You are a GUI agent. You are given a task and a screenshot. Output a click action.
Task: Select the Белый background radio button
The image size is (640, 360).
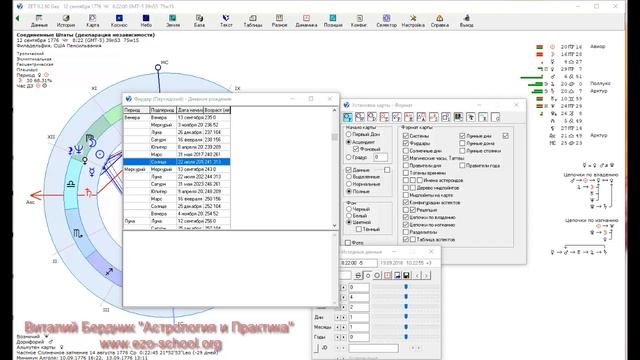tap(349, 215)
